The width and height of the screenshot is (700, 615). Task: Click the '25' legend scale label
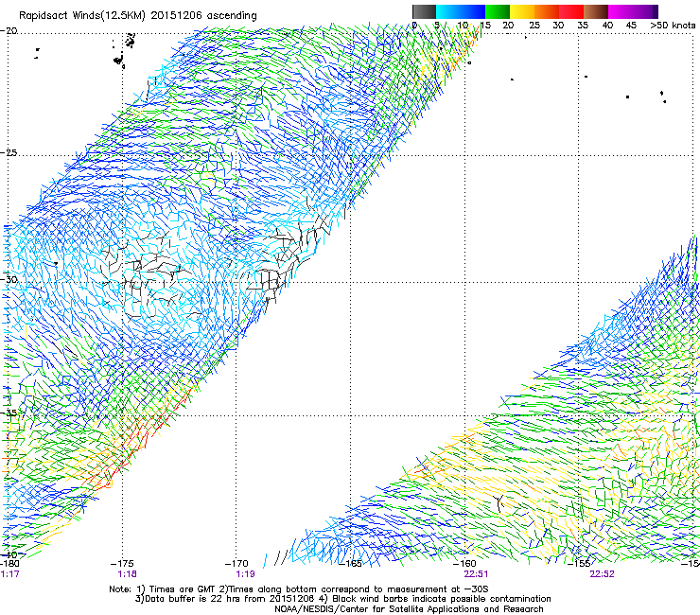point(534,26)
